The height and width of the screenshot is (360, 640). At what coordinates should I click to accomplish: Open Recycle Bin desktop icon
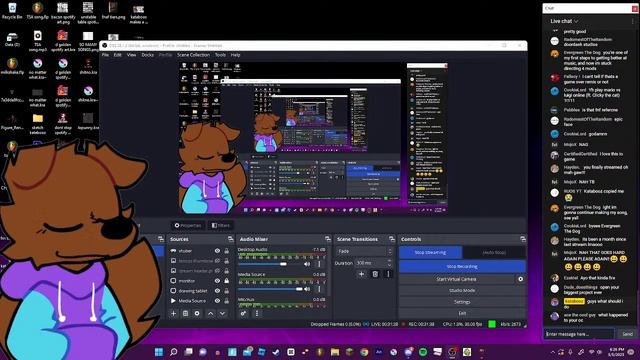coord(12,11)
